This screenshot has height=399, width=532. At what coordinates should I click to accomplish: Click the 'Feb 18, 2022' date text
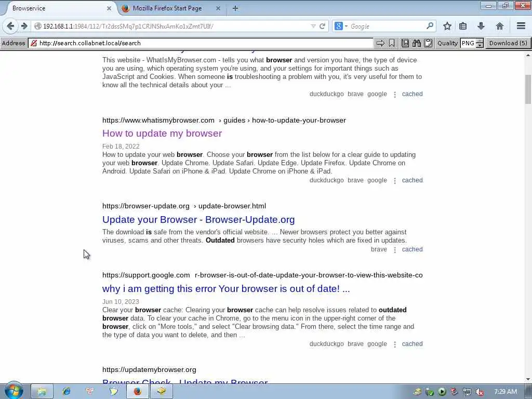pyautogui.click(x=121, y=146)
